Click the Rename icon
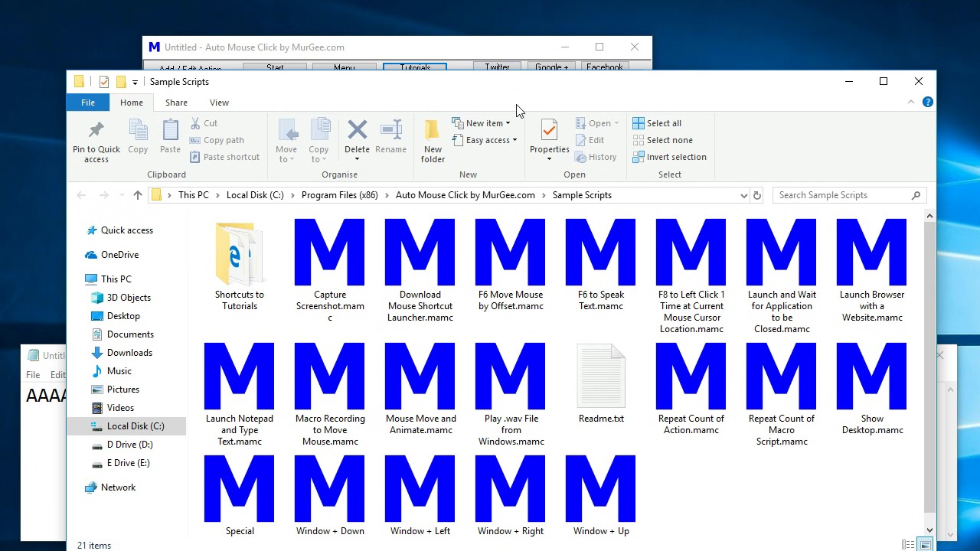Viewport: 980px width, 551px height. coord(390,129)
